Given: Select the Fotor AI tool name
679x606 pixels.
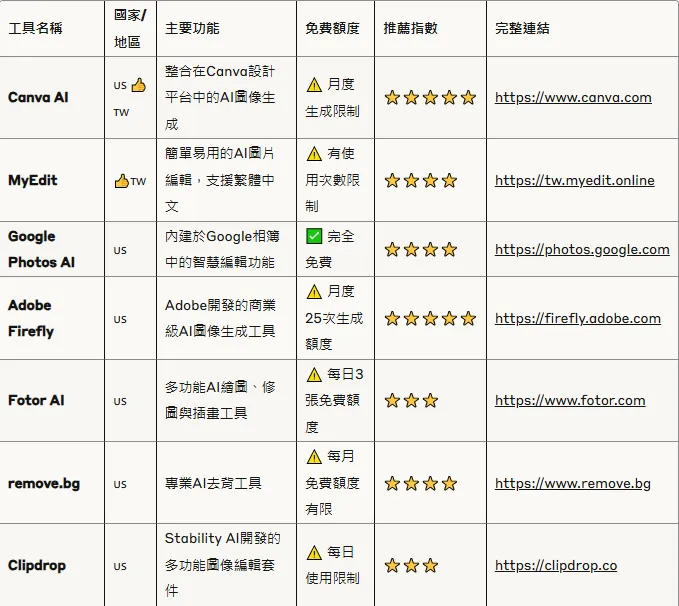Looking at the screenshot, I should point(36,400).
